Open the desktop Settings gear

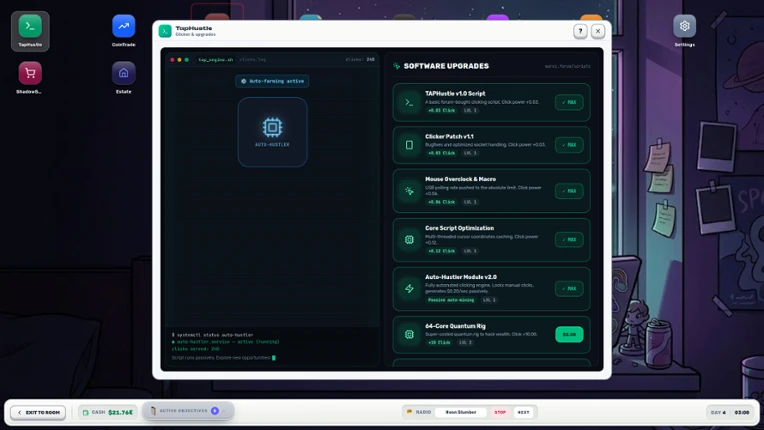pos(685,26)
